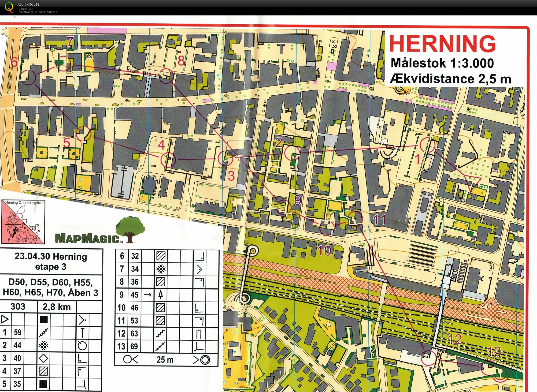Click the 23.04.30 Herning etape 3 heading
The height and width of the screenshot is (392, 537).
coord(51,261)
